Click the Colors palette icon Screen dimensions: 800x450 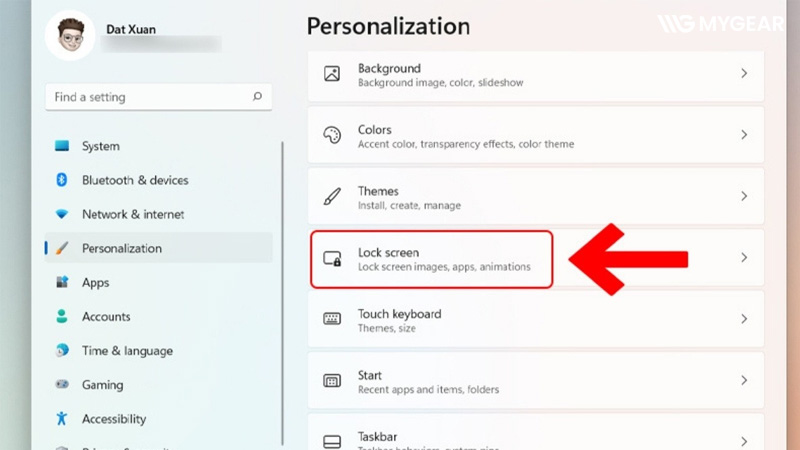coord(332,135)
